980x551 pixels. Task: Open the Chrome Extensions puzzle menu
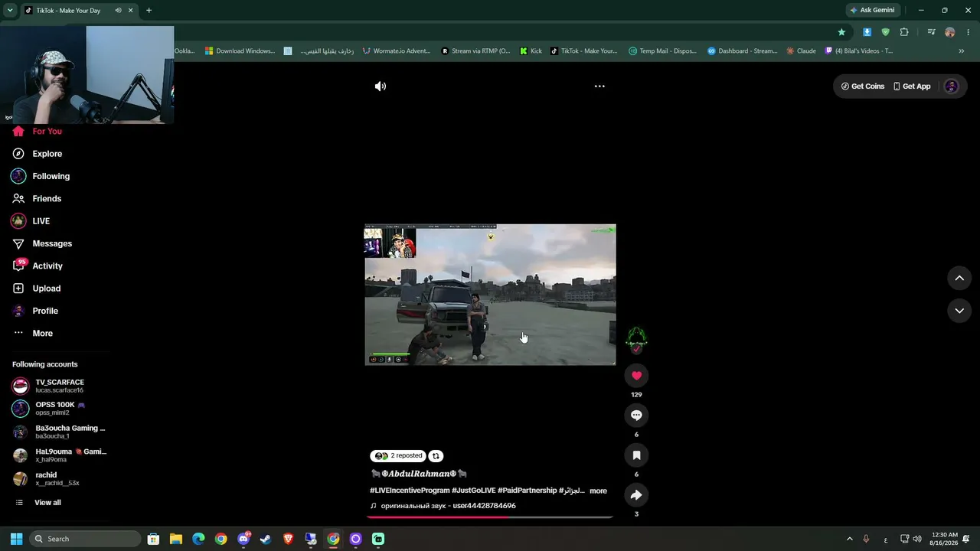coord(904,32)
